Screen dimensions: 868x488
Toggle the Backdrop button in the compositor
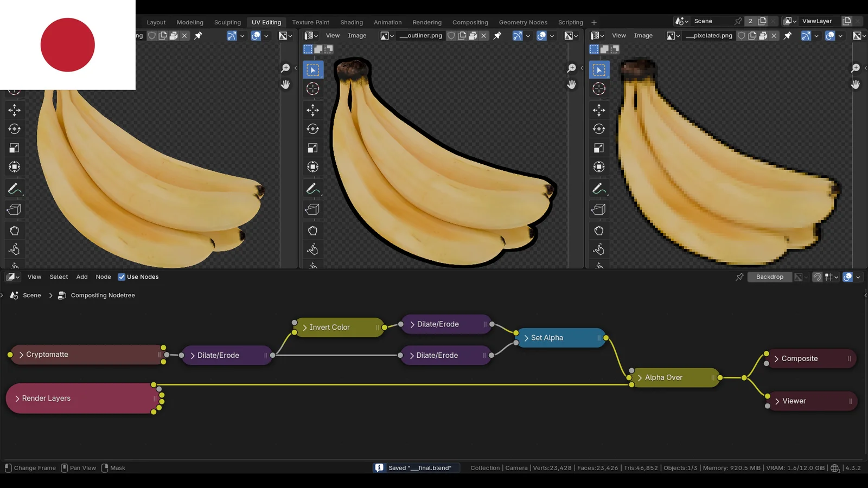coord(769,277)
